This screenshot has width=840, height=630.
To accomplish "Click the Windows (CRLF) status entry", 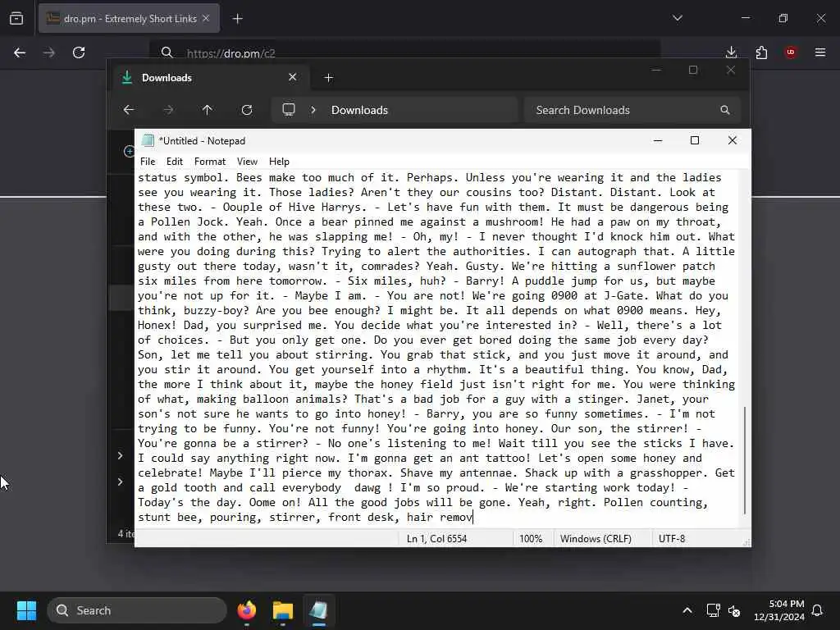I will click(x=596, y=538).
